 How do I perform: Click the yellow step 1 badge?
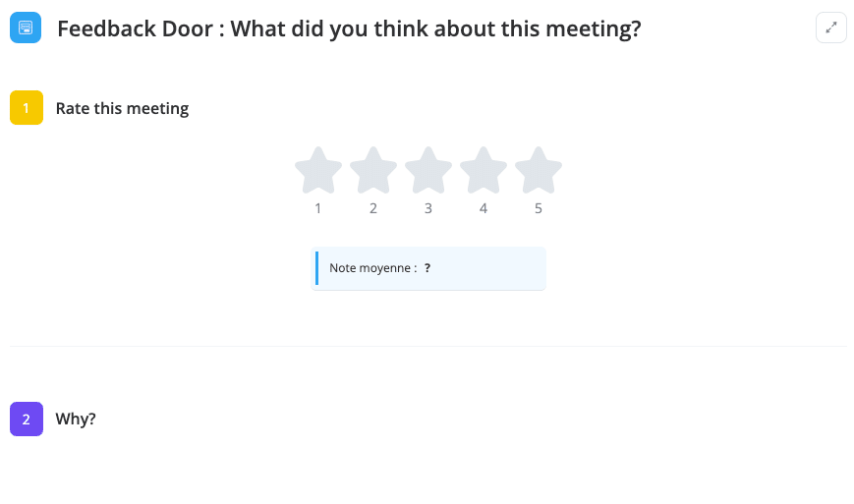tap(27, 108)
